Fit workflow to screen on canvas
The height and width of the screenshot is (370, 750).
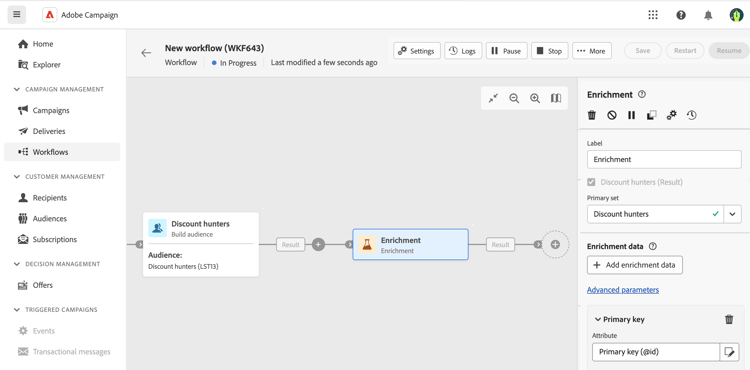pyautogui.click(x=493, y=98)
